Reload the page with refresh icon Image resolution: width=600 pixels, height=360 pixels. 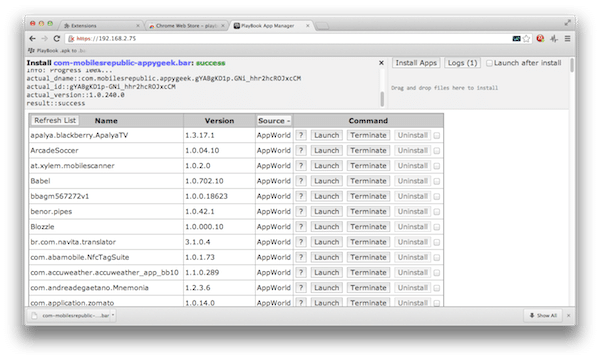click(x=57, y=39)
